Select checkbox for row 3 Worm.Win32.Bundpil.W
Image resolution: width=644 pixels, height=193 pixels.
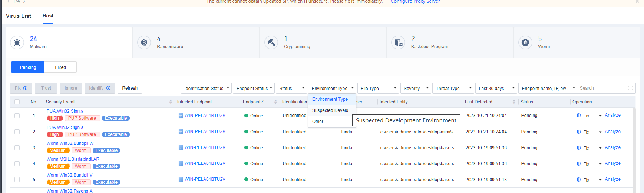[17, 147]
